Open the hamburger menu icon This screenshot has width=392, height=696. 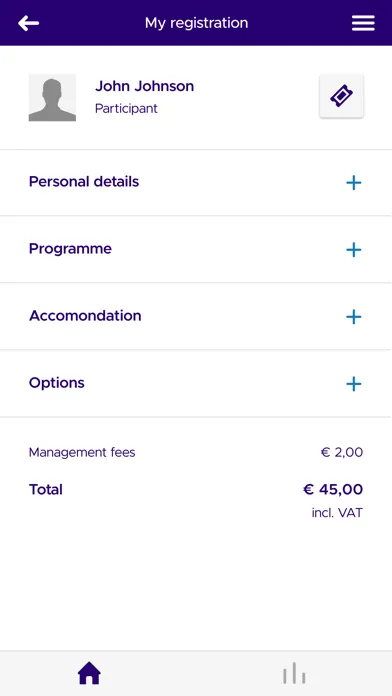[363, 23]
